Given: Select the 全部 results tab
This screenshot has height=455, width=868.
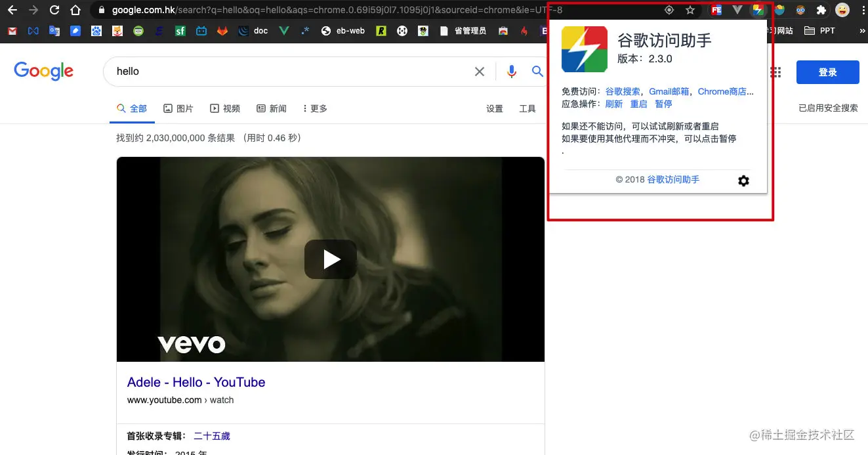Looking at the screenshot, I should click(132, 108).
